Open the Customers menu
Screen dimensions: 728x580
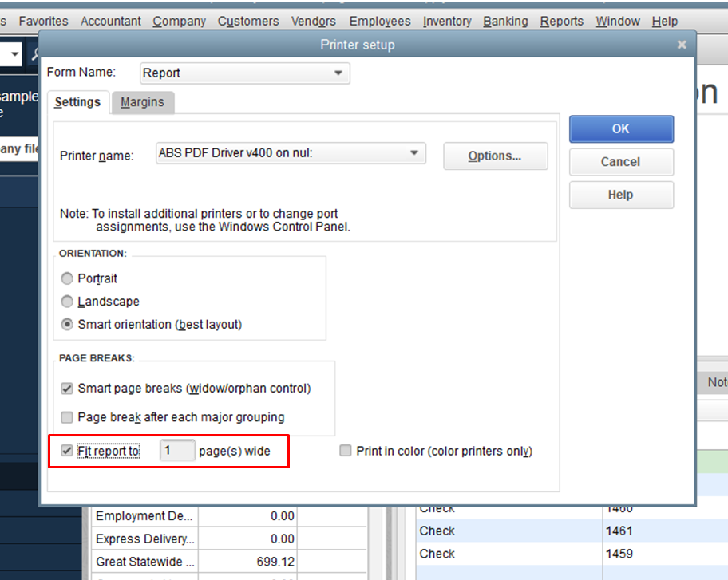tap(248, 21)
